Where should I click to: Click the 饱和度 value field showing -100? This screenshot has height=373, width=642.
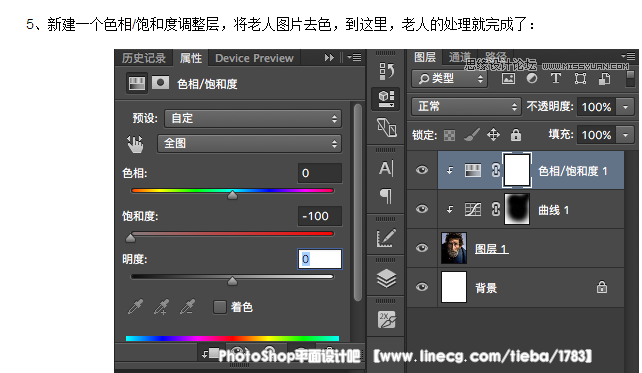320,216
